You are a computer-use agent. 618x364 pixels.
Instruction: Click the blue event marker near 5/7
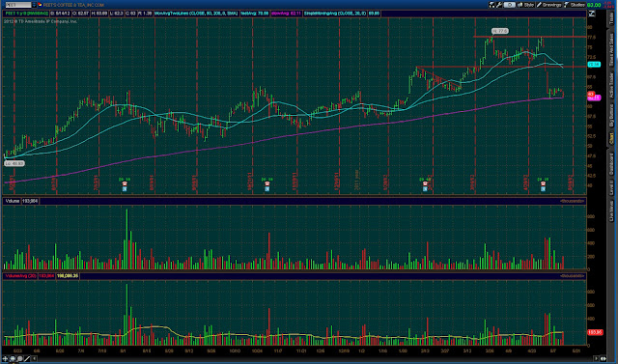pos(543,189)
